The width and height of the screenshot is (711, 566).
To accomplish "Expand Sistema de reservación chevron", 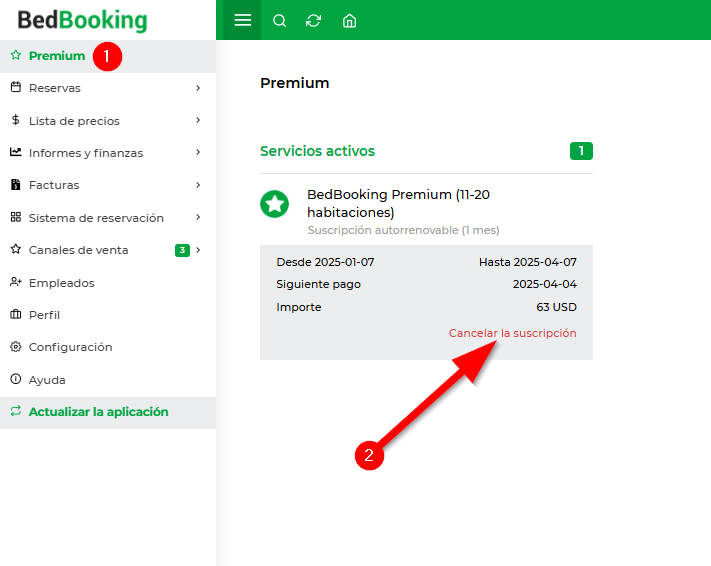I will [198, 217].
